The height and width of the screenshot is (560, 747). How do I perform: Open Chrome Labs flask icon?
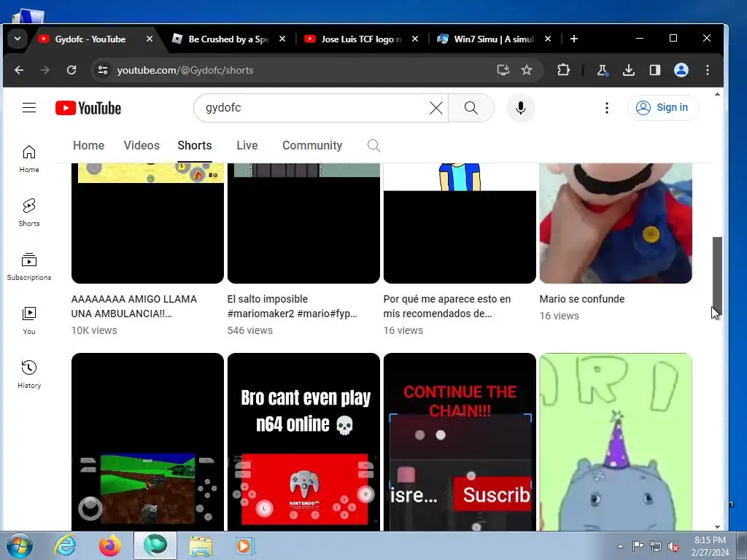[x=602, y=70]
